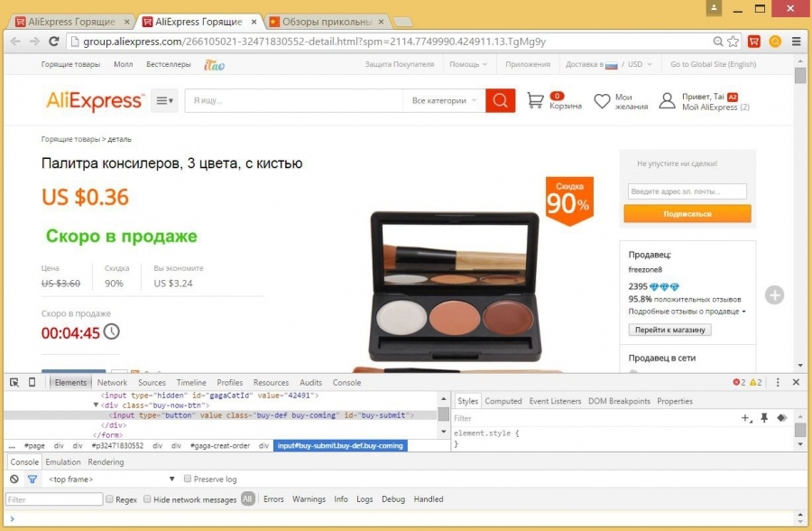The width and height of the screenshot is (812, 531).
Task: Open the shopping cart (Корзина)
Action: pos(536,100)
